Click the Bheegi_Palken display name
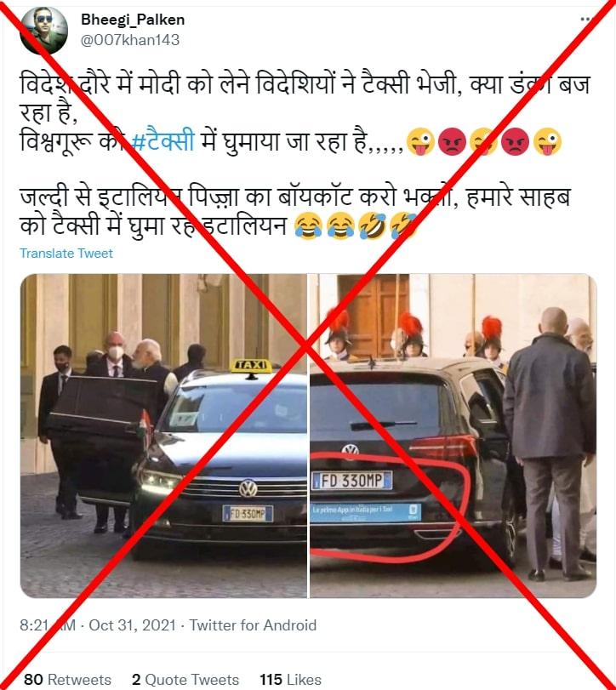 pos(133,20)
